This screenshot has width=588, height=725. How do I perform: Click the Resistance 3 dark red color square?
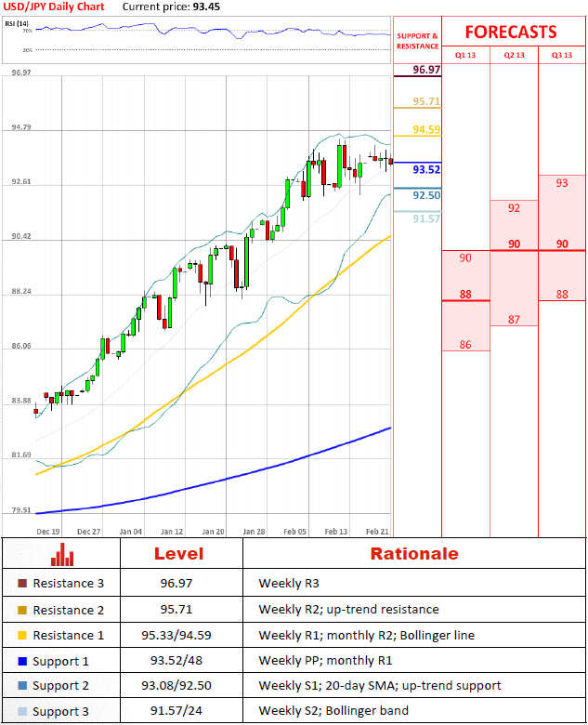pos(22,583)
